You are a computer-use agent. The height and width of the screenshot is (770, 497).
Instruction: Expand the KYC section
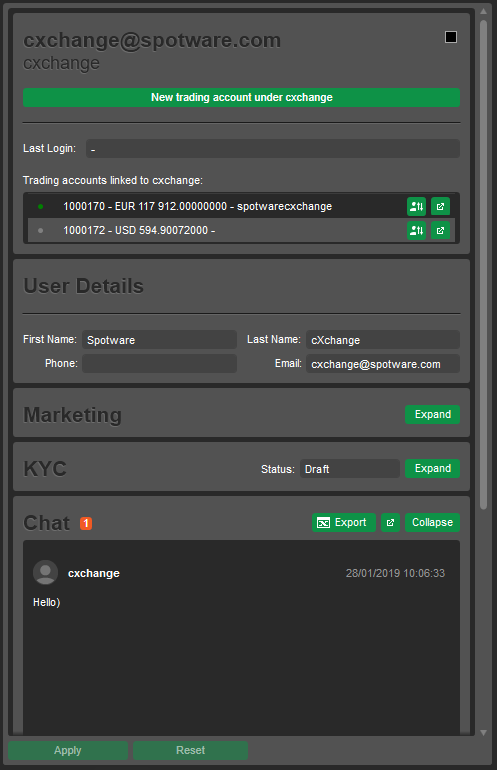tap(433, 468)
